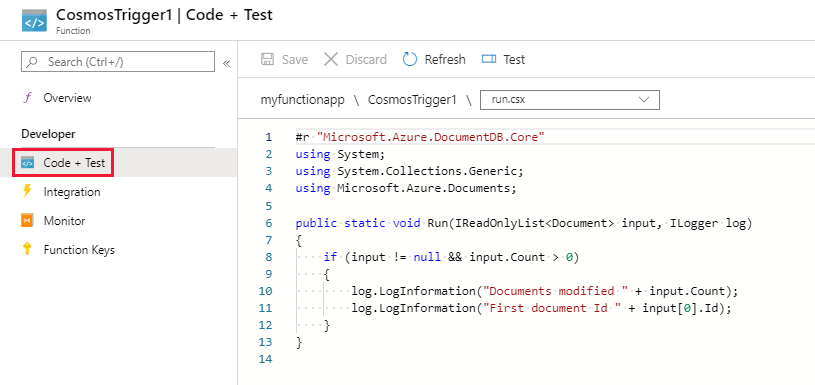Open the run.csx file dropdown
The width and height of the screenshot is (815, 385).
tap(570, 100)
